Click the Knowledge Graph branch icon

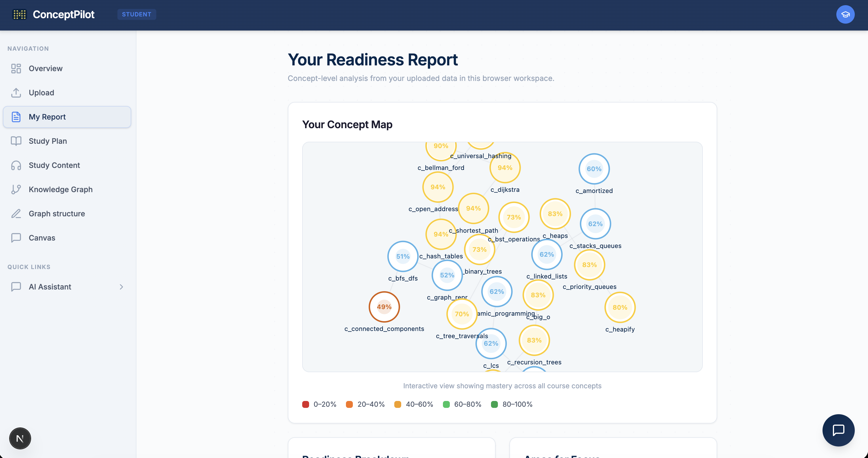(x=16, y=190)
